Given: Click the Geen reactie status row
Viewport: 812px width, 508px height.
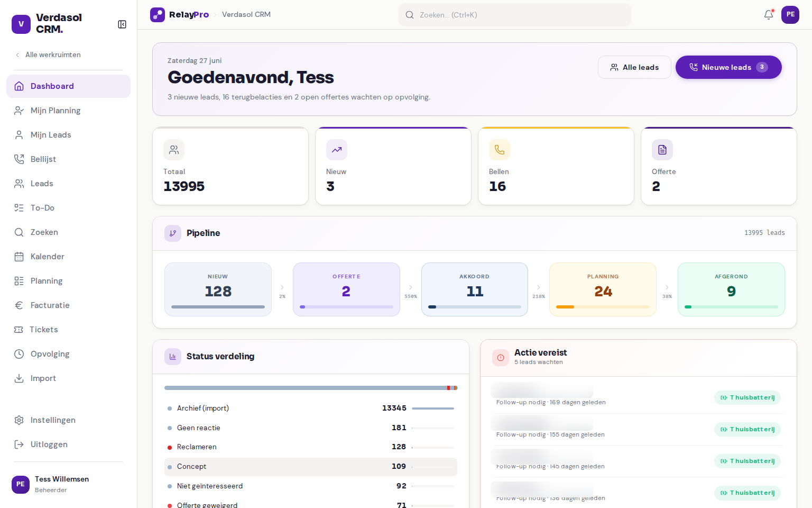Looking at the screenshot, I should [x=311, y=428].
